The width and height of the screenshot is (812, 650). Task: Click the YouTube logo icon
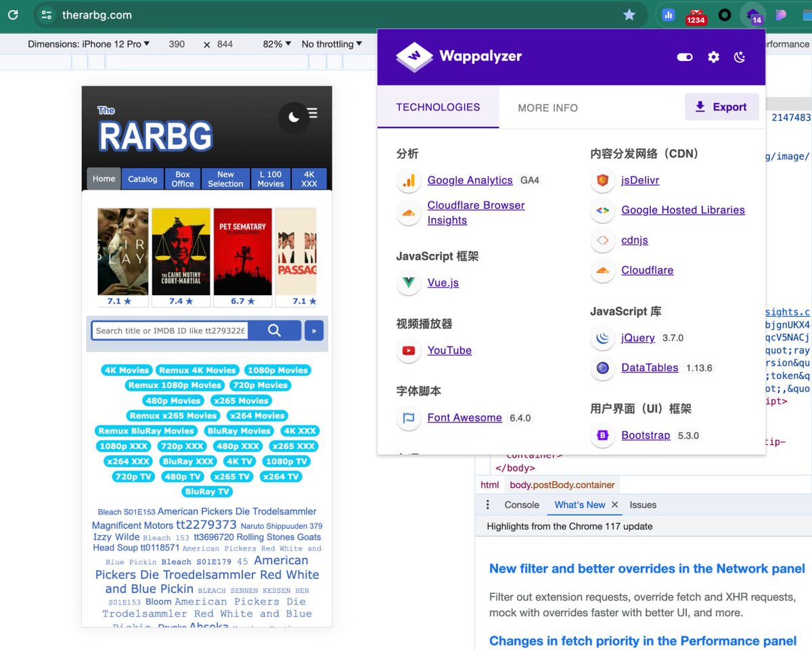pos(409,351)
